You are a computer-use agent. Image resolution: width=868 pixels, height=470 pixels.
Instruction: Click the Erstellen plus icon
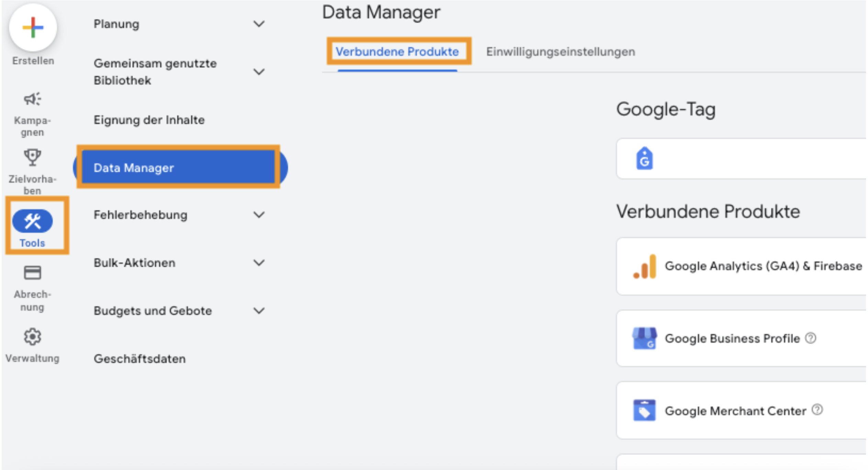[x=33, y=28]
